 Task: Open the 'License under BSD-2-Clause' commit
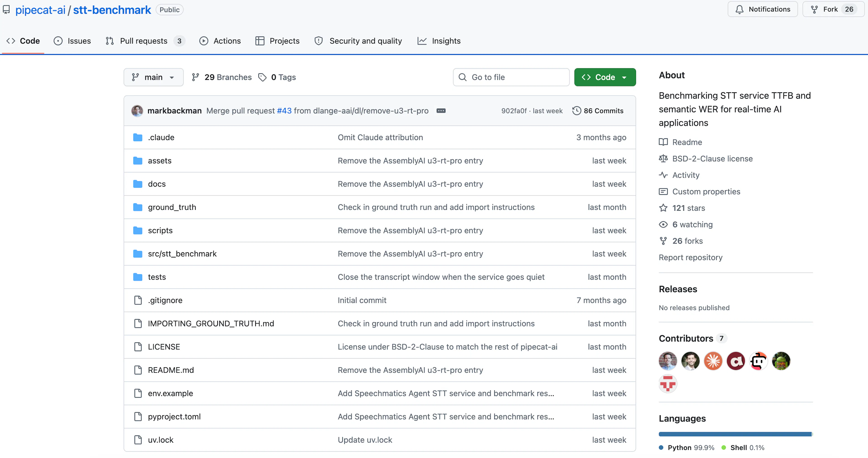(x=447, y=347)
